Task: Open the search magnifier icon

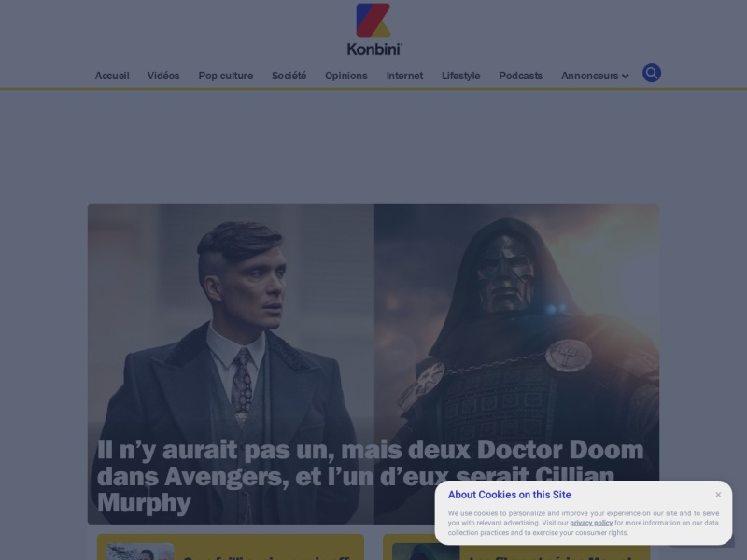Action: pyautogui.click(x=651, y=73)
